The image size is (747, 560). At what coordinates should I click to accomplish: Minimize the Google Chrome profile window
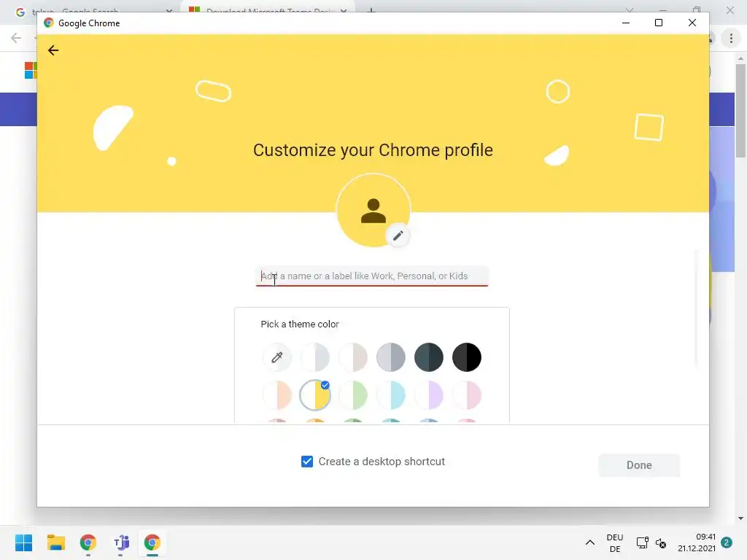click(x=626, y=23)
